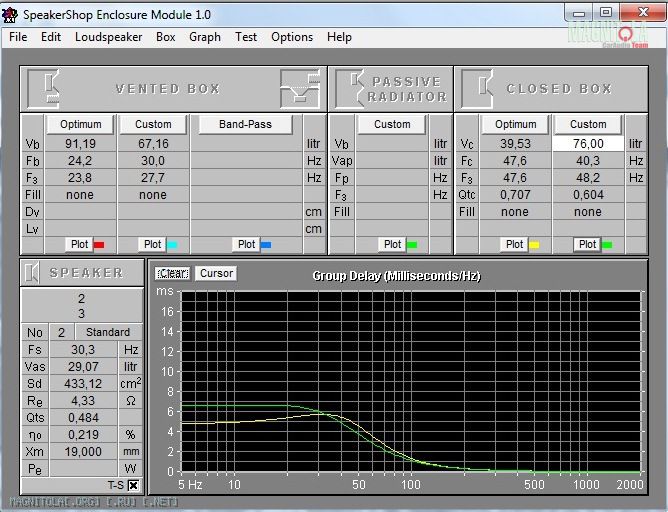Open the File menu
The image size is (668, 512).
[x=18, y=37]
